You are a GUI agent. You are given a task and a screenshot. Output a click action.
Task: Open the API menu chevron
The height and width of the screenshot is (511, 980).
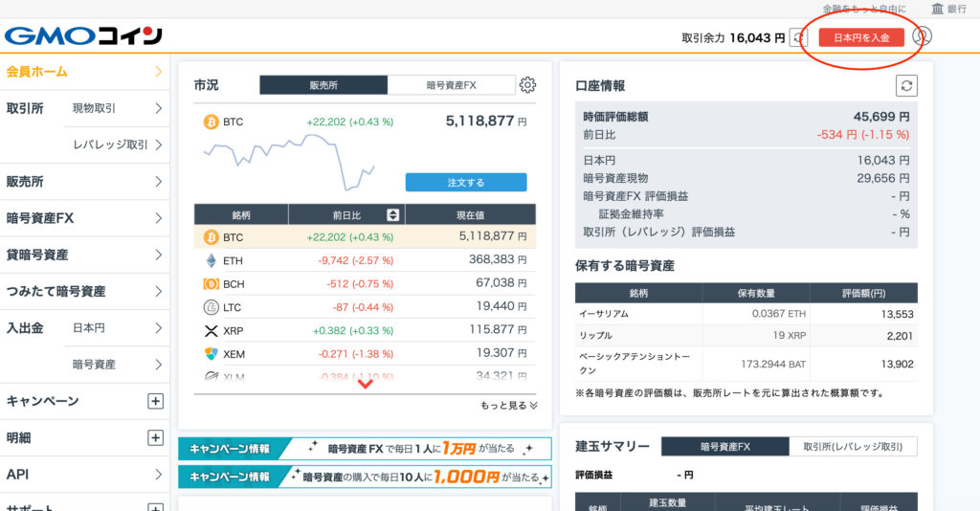click(159, 474)
